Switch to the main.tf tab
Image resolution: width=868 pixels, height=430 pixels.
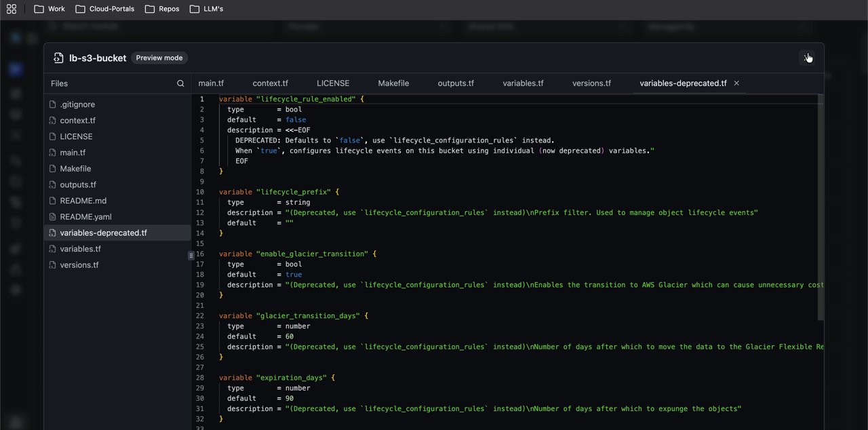(x=211, y=83)
